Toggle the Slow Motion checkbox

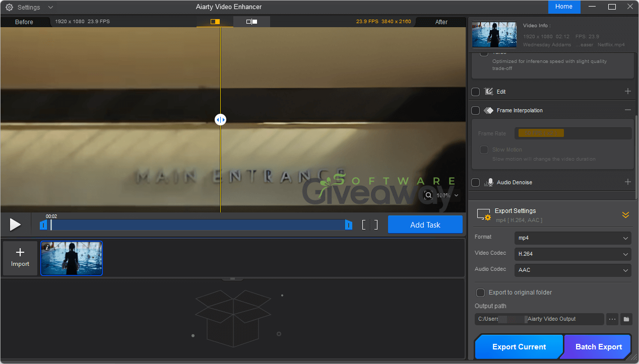point(484,150)
